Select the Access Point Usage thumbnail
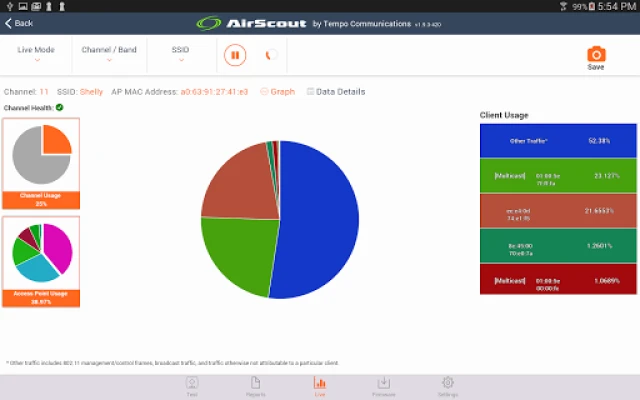640x400 pixels. point(41,261)
